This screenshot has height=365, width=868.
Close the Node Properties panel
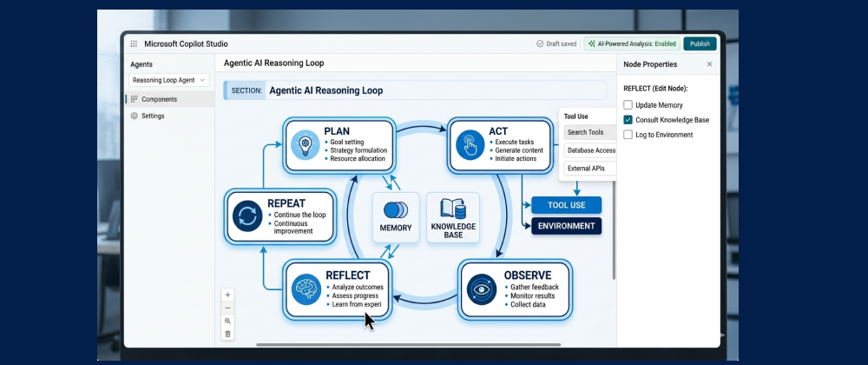709,64
